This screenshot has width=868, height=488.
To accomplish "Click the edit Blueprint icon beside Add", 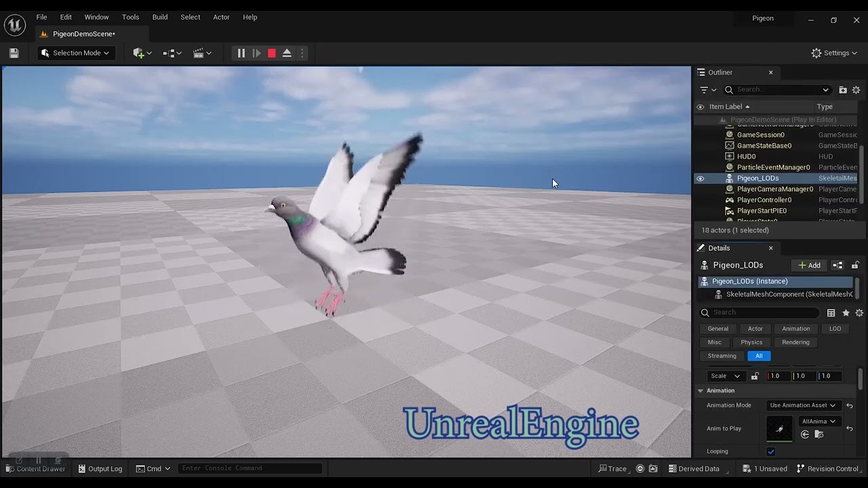I will [x=837, y=265].
